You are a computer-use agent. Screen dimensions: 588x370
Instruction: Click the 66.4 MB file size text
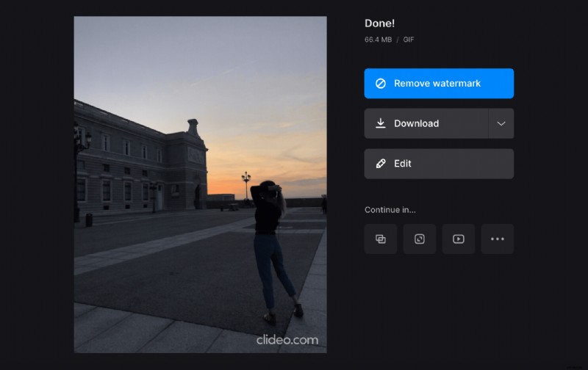[x=378, y=40]
